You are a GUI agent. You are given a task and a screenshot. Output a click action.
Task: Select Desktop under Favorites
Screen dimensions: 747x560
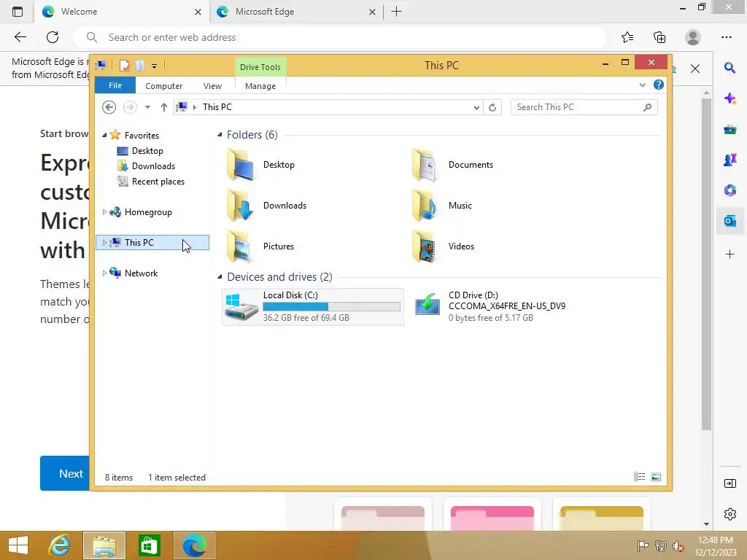pos(147,151)
